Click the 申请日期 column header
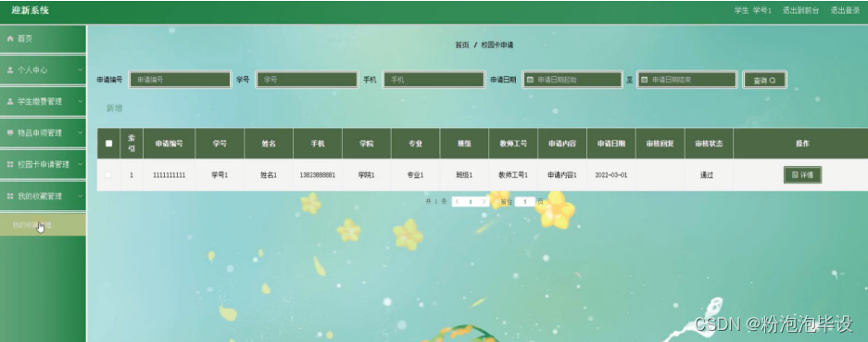This screenshot has height=342, width=868. coord(611,144)
